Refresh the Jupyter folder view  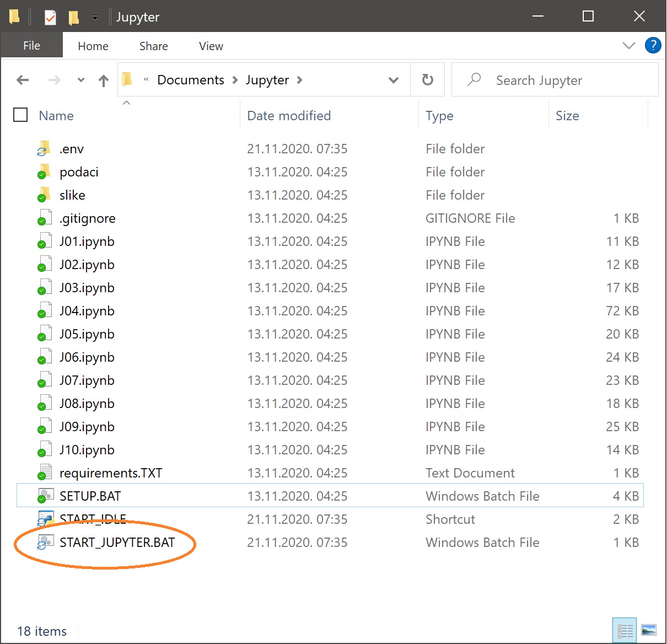(x=428, y=80)
